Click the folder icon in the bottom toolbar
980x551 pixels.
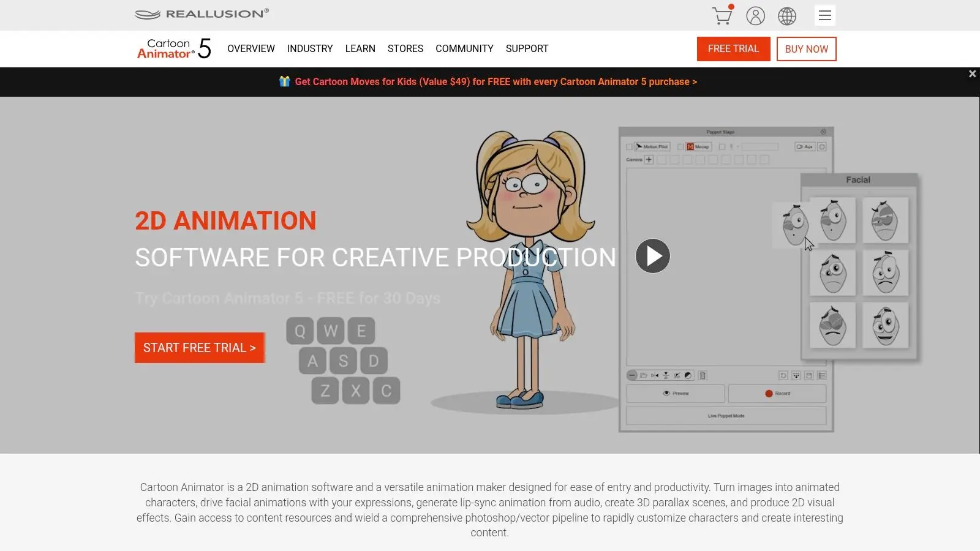coord(643,375)
